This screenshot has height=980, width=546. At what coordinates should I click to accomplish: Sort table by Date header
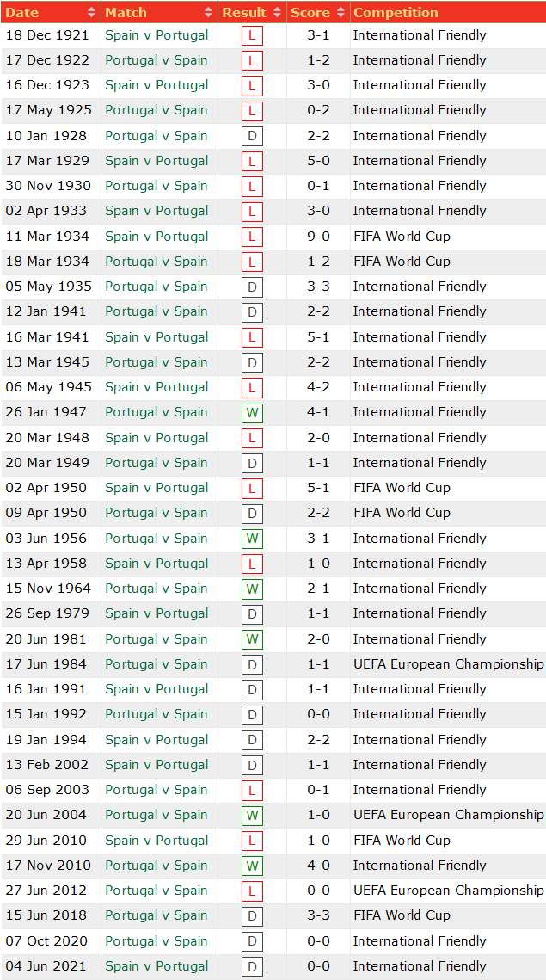(x=22, y=12)
